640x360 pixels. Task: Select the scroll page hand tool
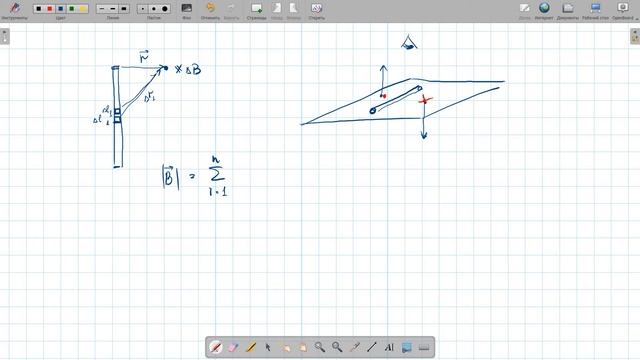(x=302, y=347)
